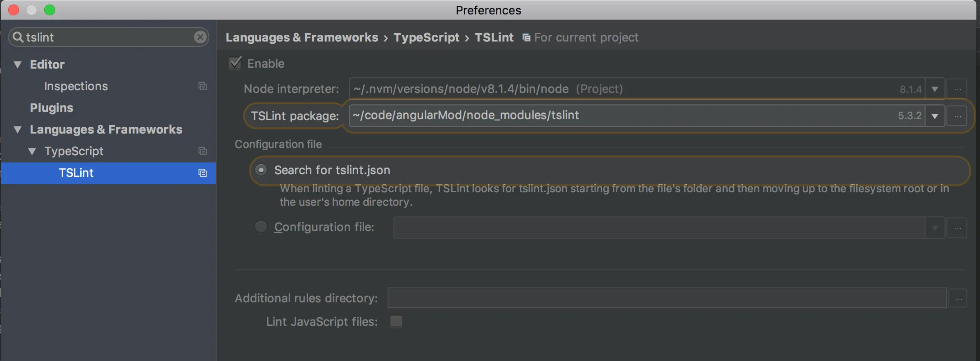Collapse the TypeScript tree node
The height and width of the screenshot is (361, 980).
pos(32,151)
